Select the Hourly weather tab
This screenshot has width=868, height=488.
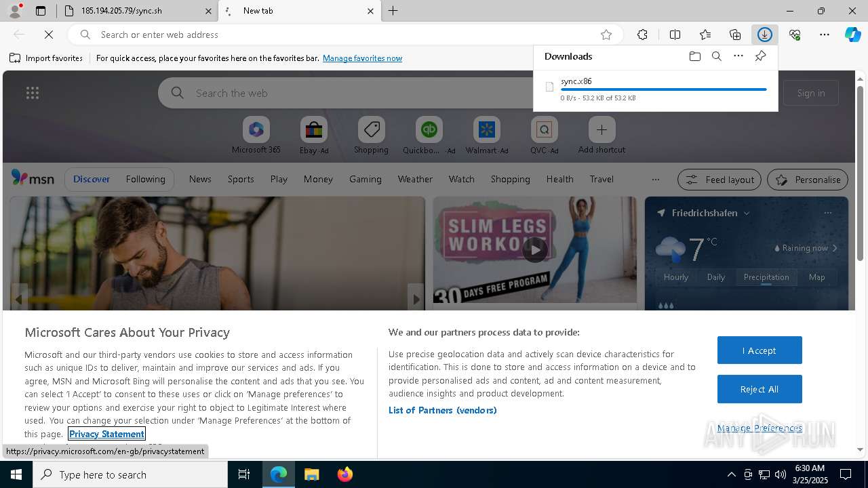pos(676,277)
